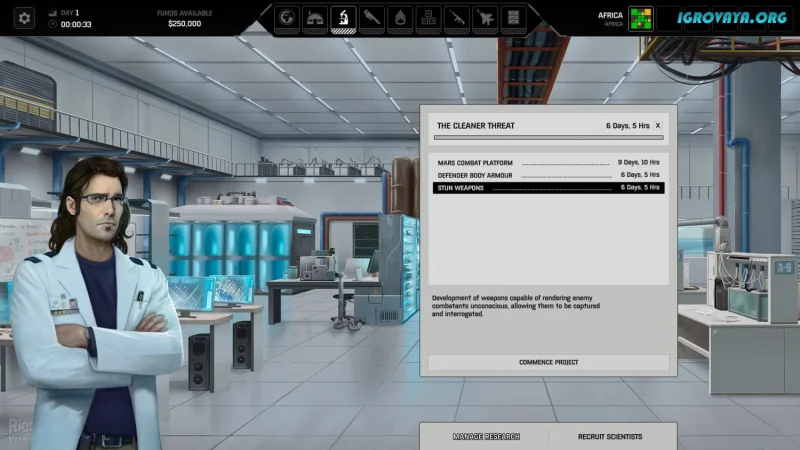This screenshot has width=800, height=450.
Task: Click the Africa region minimap
Action: click(641, 18)
